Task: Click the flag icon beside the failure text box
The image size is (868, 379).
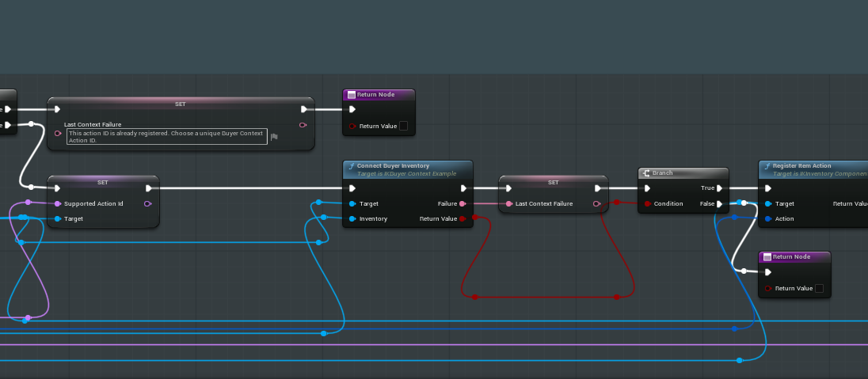Action: tap(274, 137)
